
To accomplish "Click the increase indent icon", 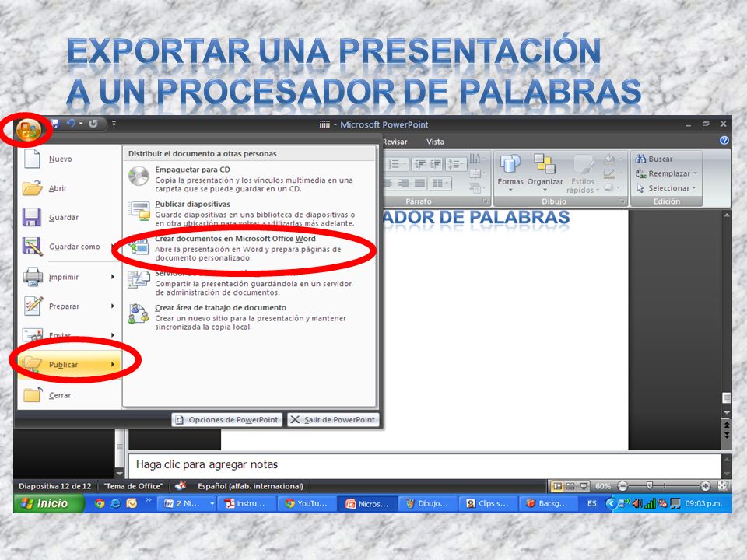I will (436, 164).
